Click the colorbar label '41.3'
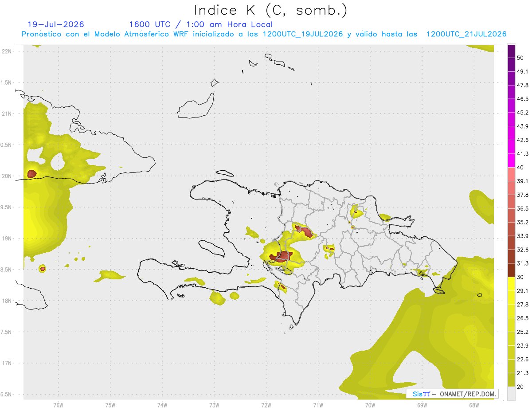This screenshot has width=532, height=411. 523,154
